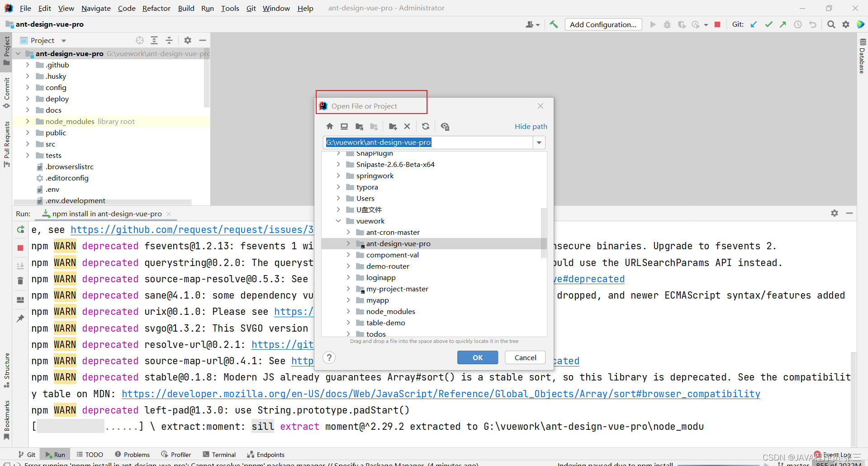Click Stop process icon in Run panel
The height and width of the screenshot is (466, 868).
20,248
